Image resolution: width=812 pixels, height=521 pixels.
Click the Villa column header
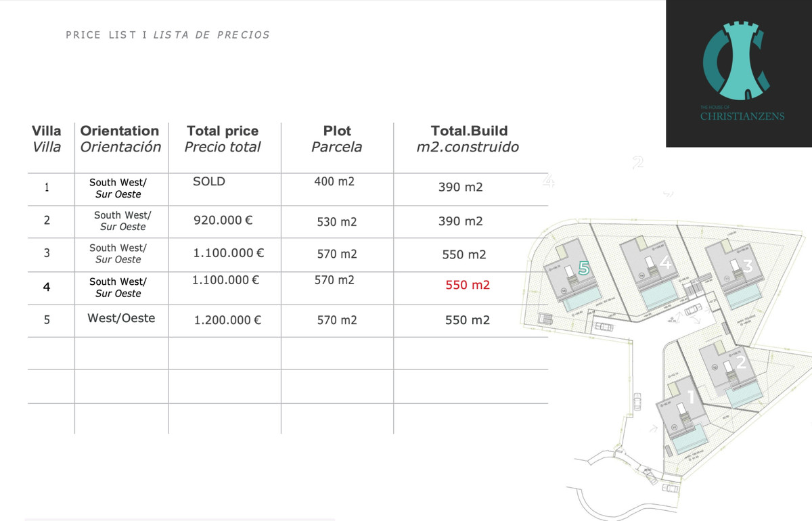[47, 138]
